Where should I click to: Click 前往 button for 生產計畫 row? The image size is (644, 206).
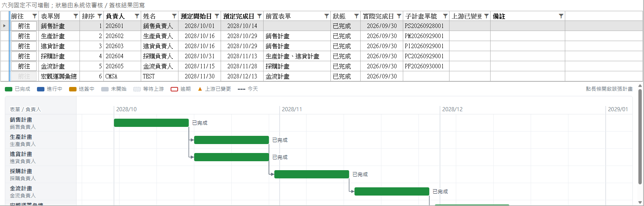pyautogui.click(x=24, y=36)
